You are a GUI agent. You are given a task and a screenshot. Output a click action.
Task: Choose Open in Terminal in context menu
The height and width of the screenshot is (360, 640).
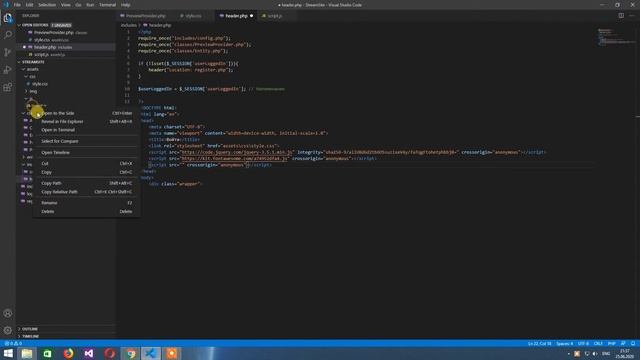pos(87,130)
